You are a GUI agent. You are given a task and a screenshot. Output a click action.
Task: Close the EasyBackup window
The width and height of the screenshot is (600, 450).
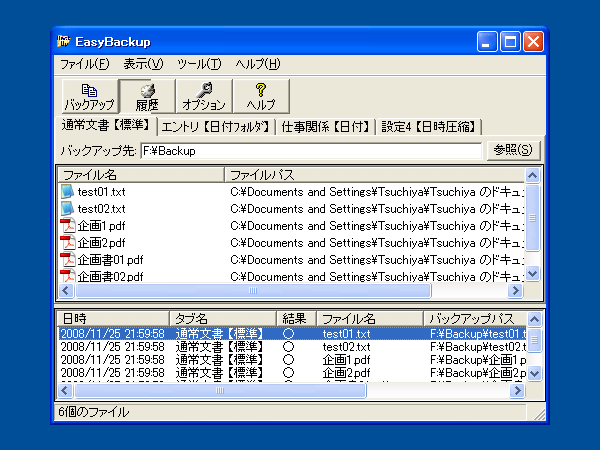tap(533, 41)
